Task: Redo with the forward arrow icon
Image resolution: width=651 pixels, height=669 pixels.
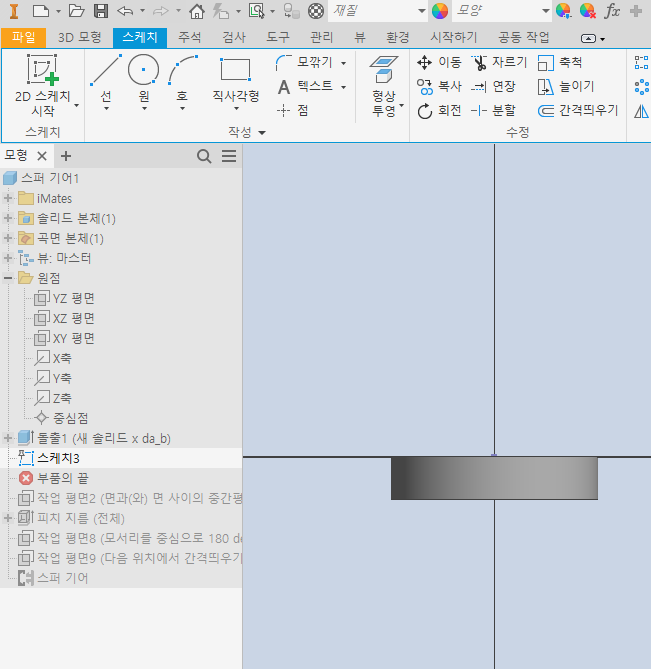Action: pyautogui.click(x=161, y=11)
